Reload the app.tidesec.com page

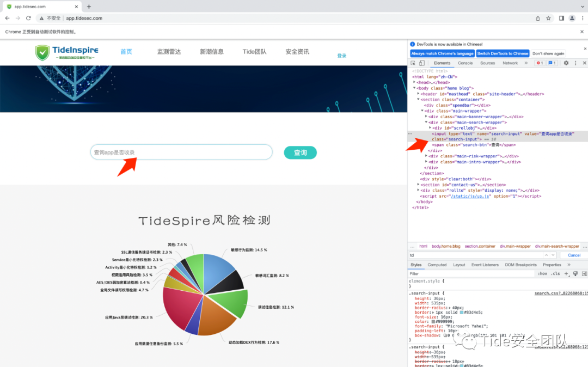28,18
